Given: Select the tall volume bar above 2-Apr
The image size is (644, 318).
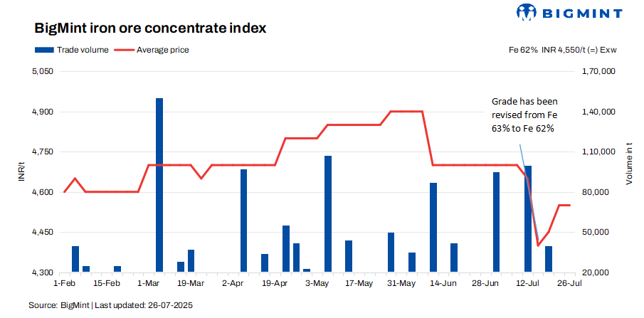Looking at the screenshot, I should pyautogui.click(x=243, y=221).
